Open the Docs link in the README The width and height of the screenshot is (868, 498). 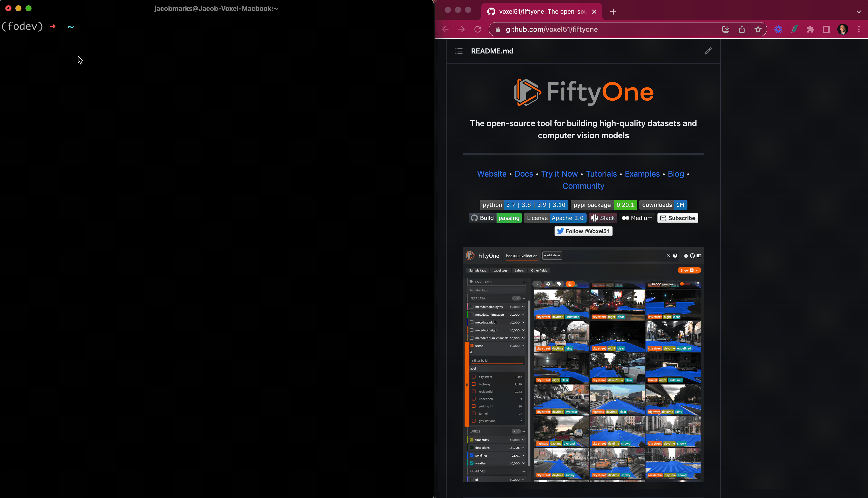[x=524, y=174]
